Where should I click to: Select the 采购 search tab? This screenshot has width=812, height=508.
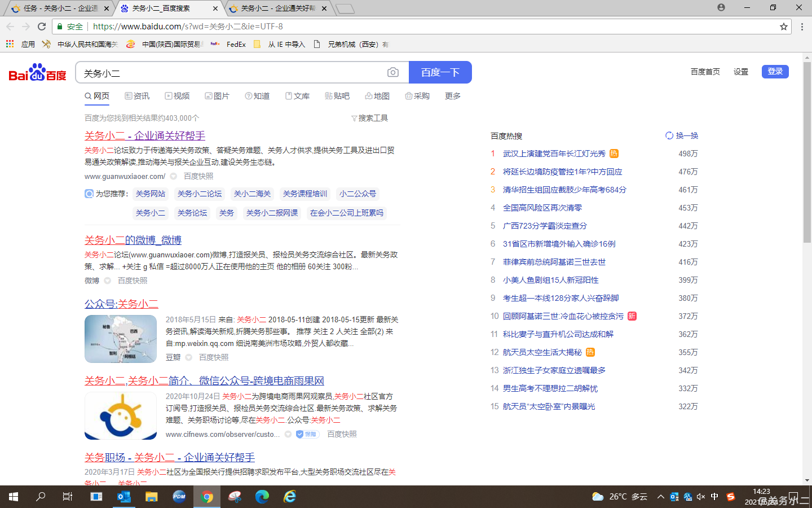tap(417, 96)
